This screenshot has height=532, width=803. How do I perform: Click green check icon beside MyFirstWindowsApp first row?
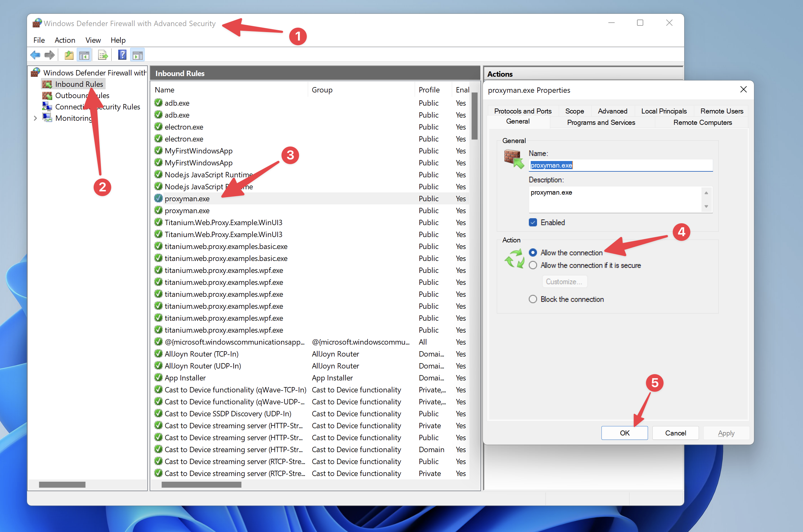pos(158,150)
